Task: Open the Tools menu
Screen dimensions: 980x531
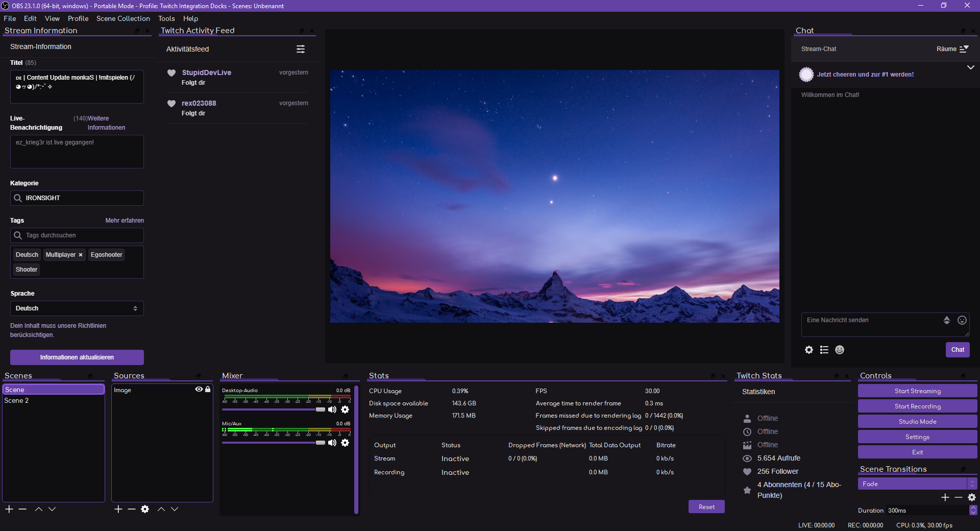Action: (x=166, y=18)
